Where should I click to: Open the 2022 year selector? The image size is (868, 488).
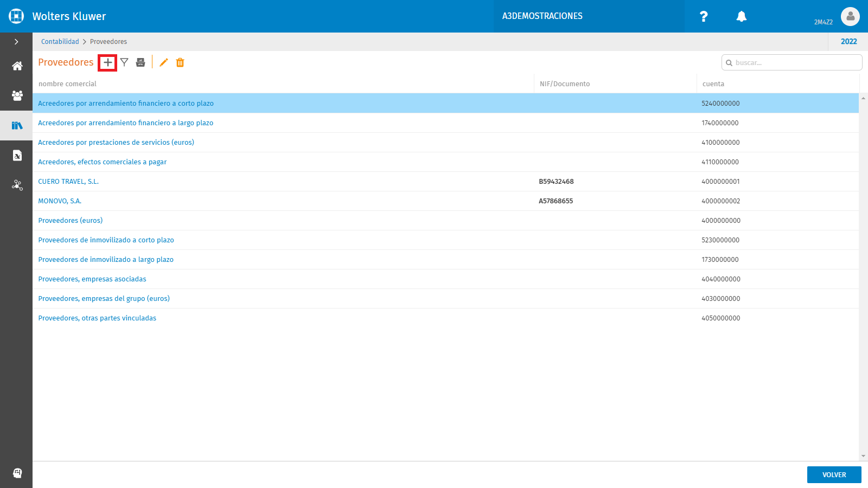[x=848, y=42]
